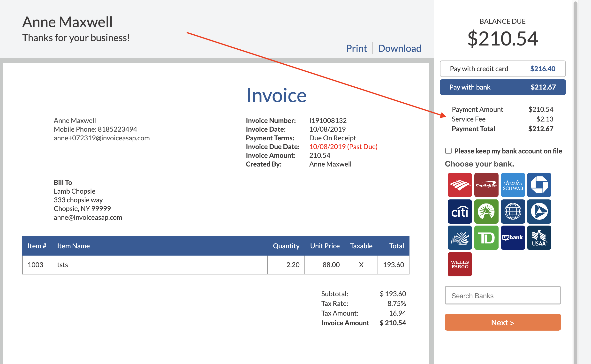Image resolution: width=591 pixels, height=364 pixels.
Task: Select the Citi bank icon
Action: [x=459, y=211]
